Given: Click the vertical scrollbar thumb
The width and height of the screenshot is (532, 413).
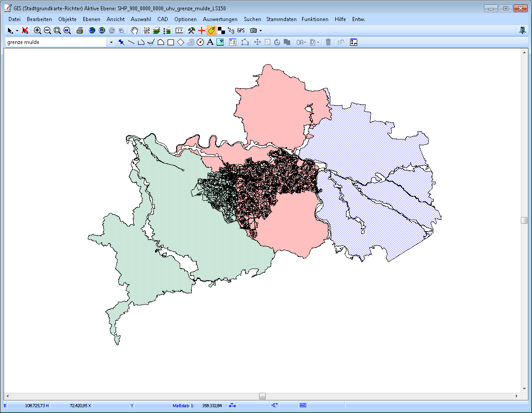Looking at the screenshot, I should (x=524, y=220).
